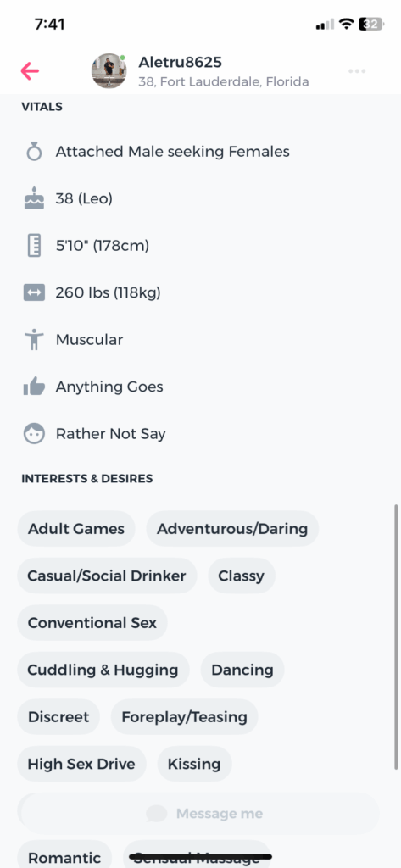Tap the weight arrows icon
401x868 pixels.
(34, 292)
